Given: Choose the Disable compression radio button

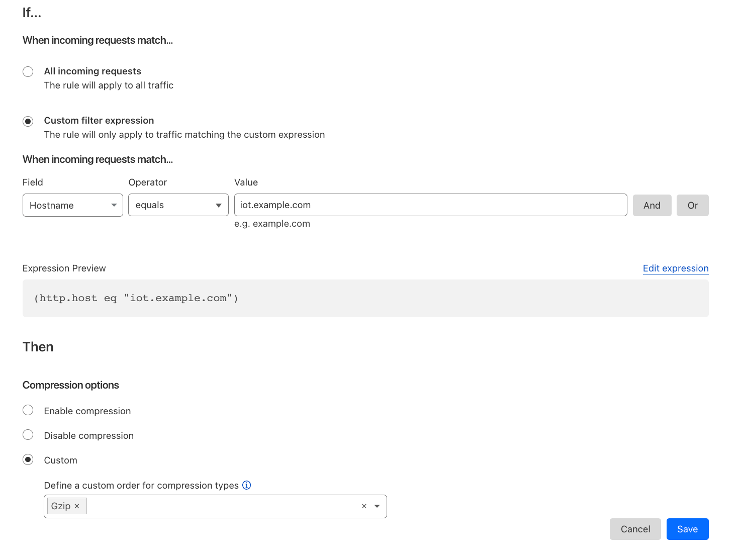Looking at the screenshot, I should pyautogui.click(x=28, y=435).
